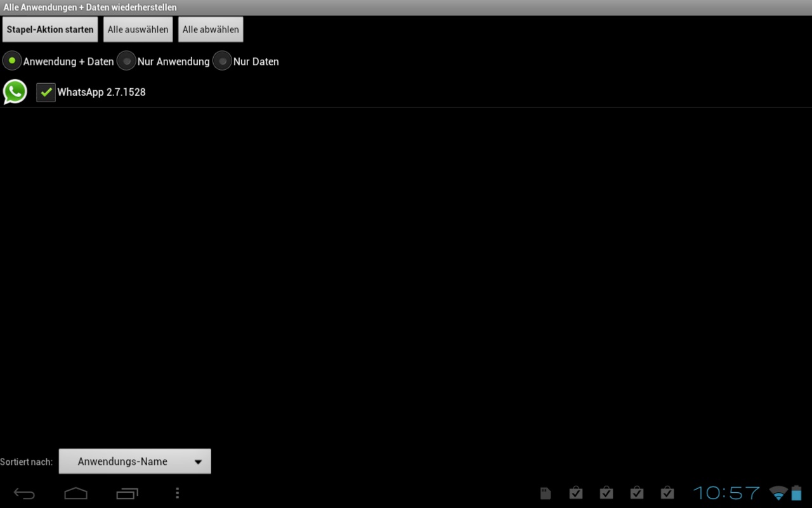Open the three-dot overflow menu
Image resolution: width=812 pixels, height=508 pixels.
click(x=177, y=493)
